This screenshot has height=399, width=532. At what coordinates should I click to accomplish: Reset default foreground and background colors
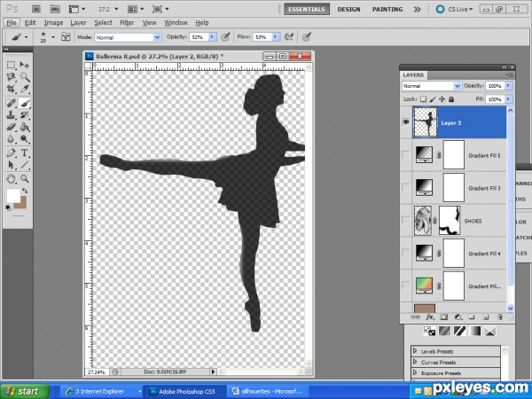(8, 207)
